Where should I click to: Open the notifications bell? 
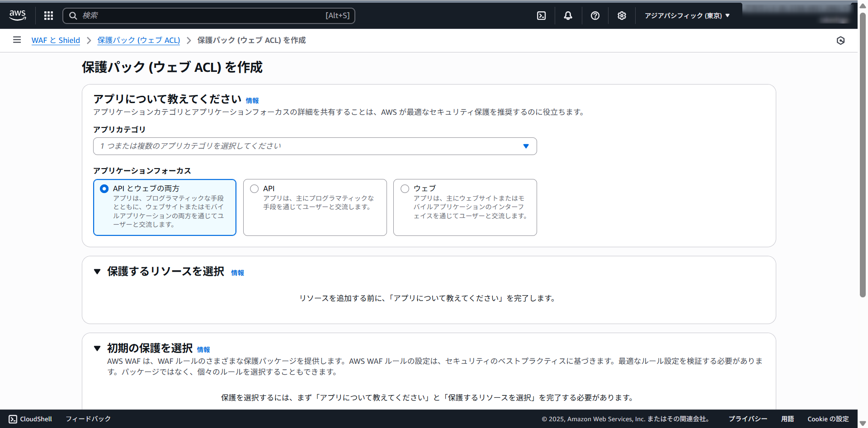click(568, 16)
